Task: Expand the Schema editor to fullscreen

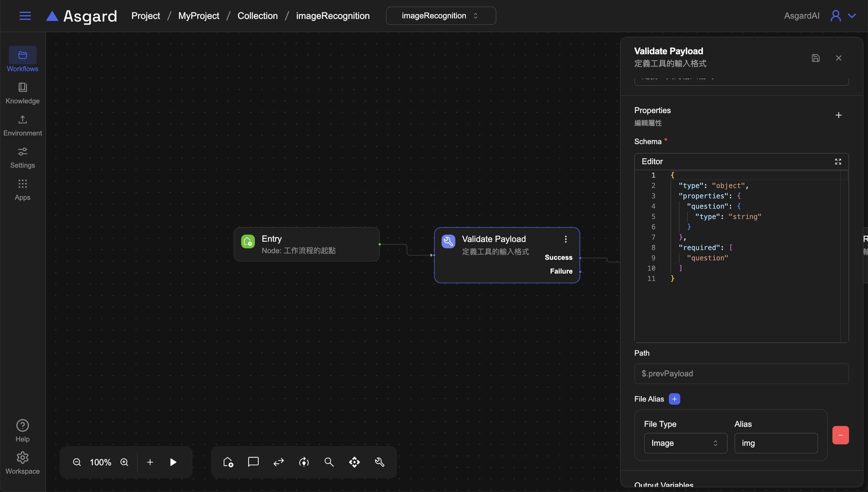Action: (x=838, y=162)
